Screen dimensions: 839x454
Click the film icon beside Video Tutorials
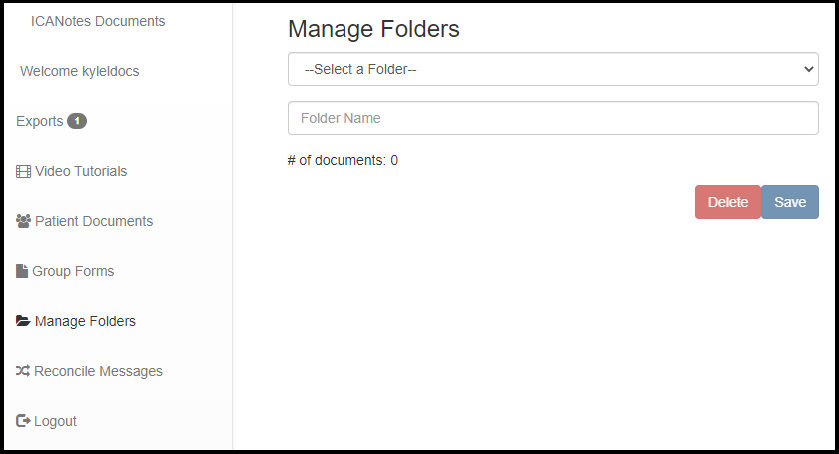23,171
